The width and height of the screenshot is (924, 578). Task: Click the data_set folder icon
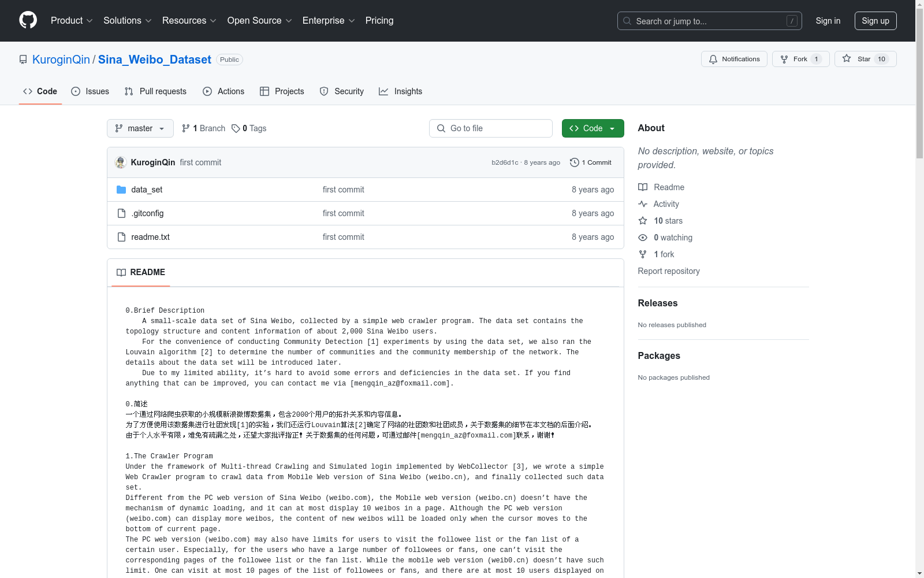point(121,190)
